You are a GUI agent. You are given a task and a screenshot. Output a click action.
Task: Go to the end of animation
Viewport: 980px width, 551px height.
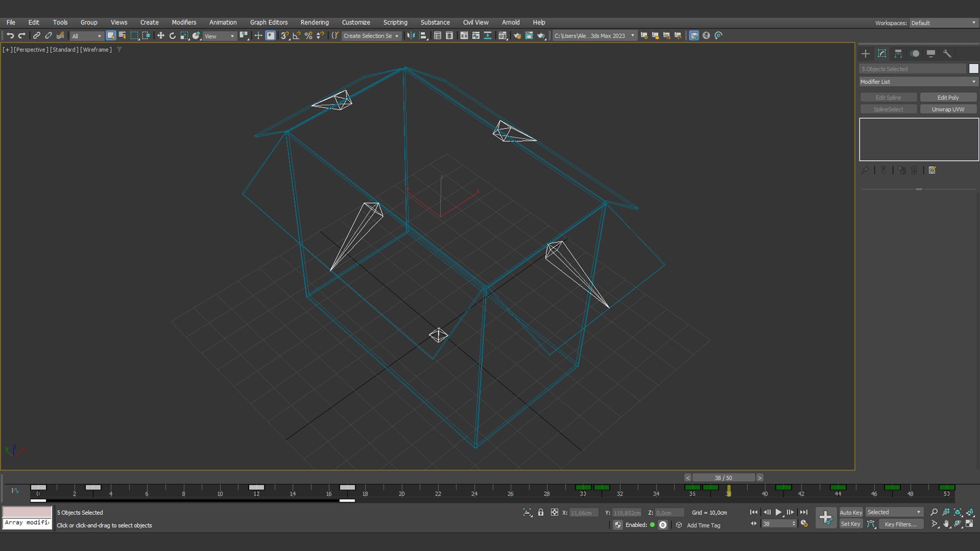(x=804, y=512)
